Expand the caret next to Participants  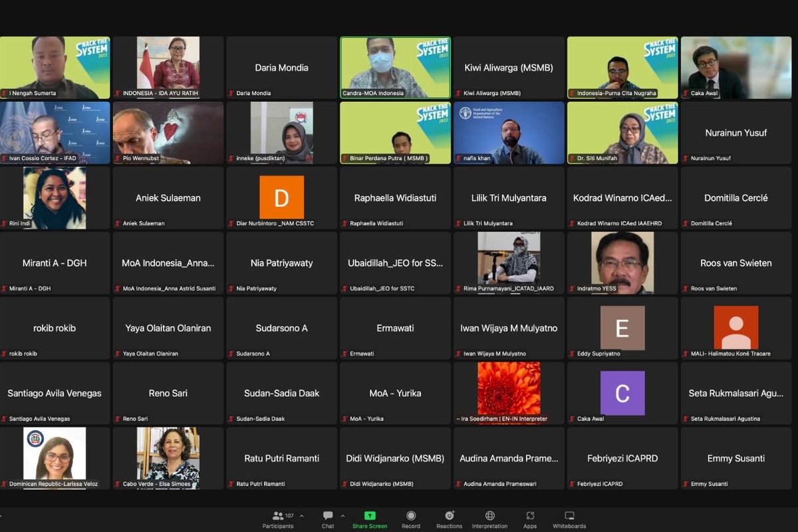[302, 516]
